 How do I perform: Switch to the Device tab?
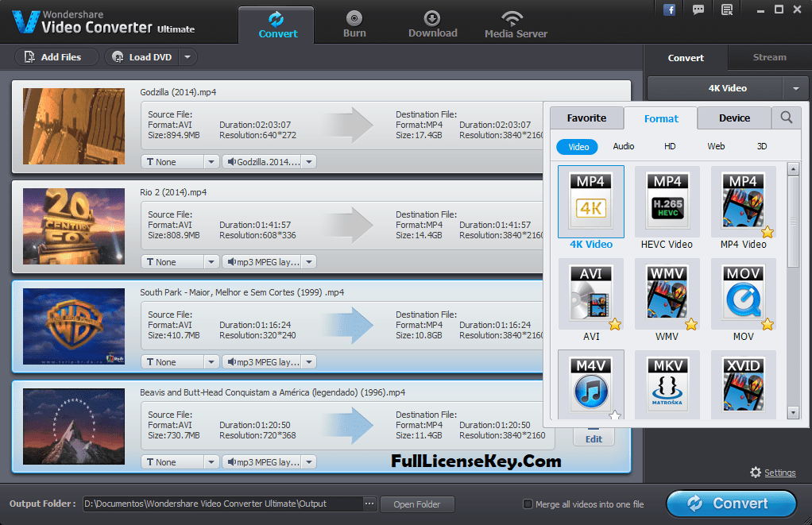coord(733,117)
